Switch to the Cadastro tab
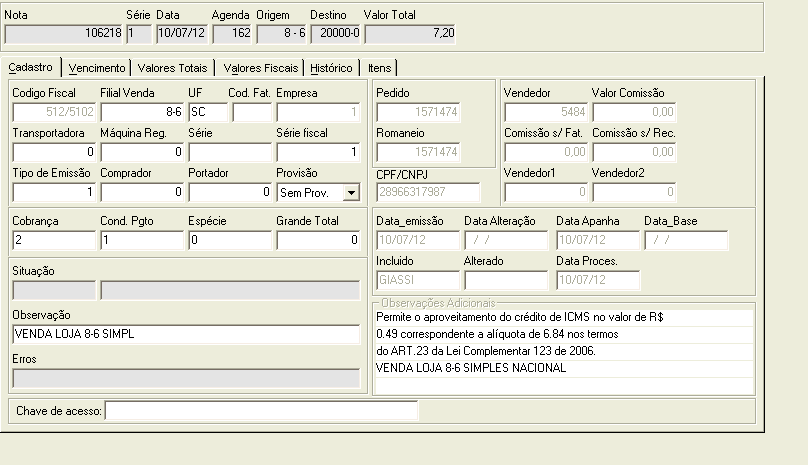808x465 pixels. [x=31, y=68]
